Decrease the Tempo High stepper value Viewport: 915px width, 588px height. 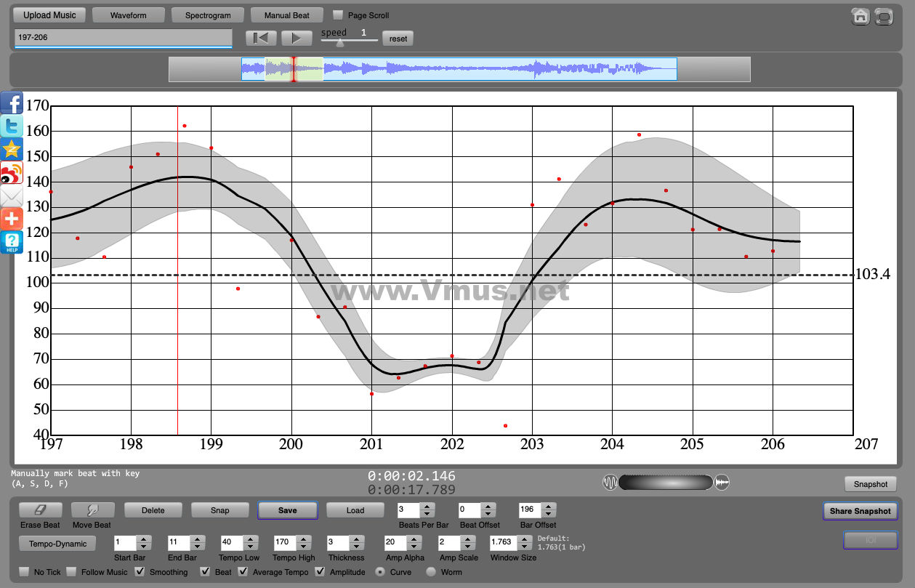305,546
